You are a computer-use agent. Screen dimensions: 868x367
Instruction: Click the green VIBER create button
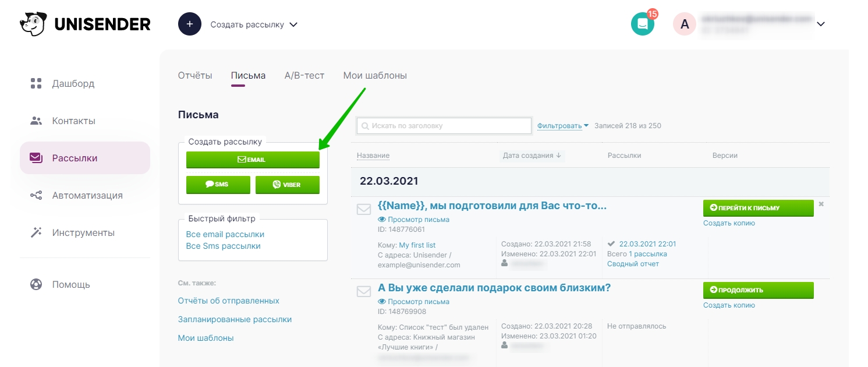tap(288, 185)
